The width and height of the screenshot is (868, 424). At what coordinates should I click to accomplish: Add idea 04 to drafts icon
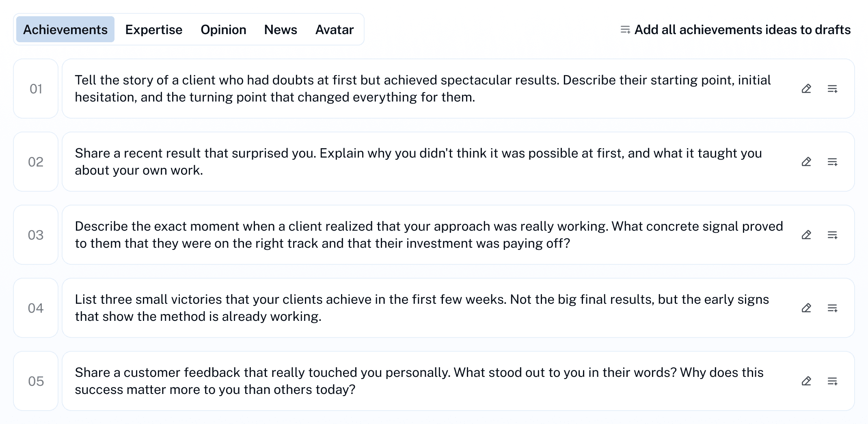click(x=832, y=308)
